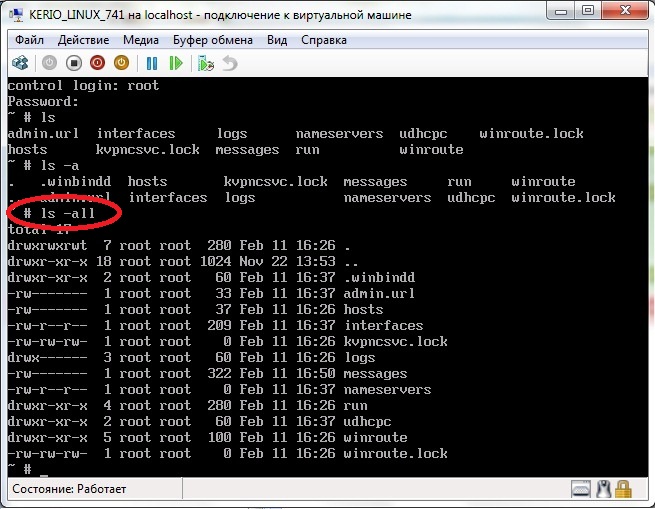Click the padlock icon in status bar
The width and height of the screenshot is (655, 509).
pyautogui.click(x=623, y=489)
